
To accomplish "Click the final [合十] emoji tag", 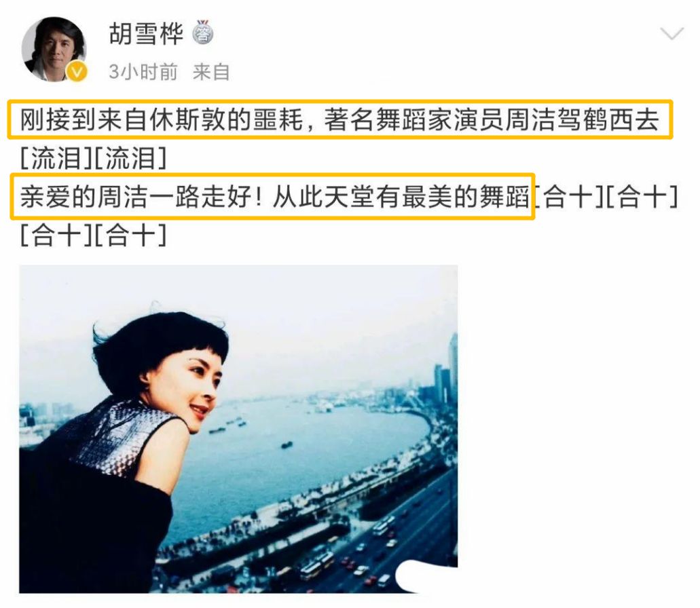I will [130, 235].
